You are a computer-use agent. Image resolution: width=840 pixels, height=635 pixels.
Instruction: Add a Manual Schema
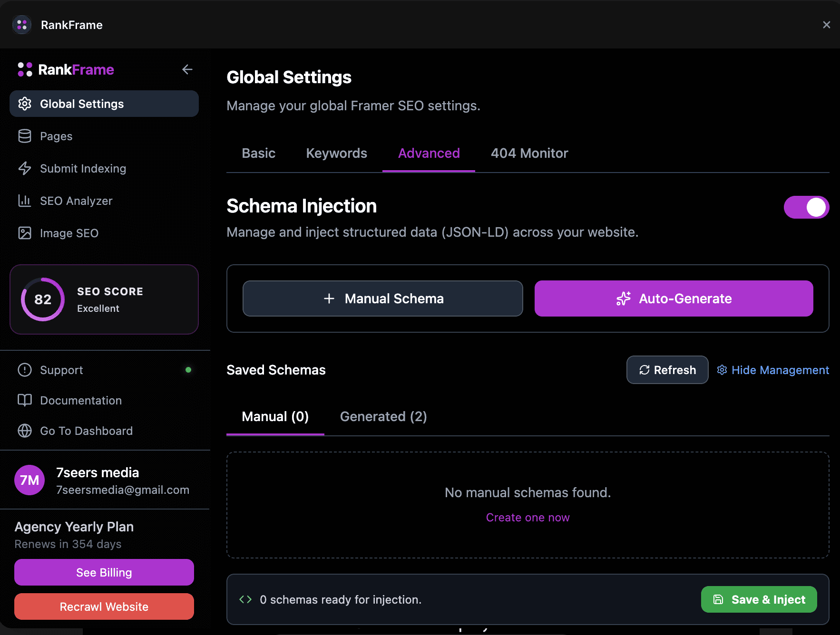pos(383,298)
